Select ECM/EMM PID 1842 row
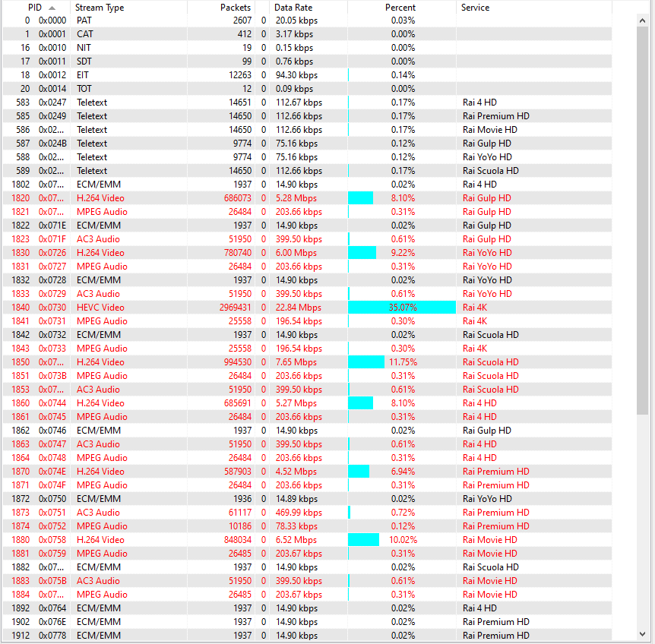The width and height of the screenshot is (655, 644). [x=307, y=335]
